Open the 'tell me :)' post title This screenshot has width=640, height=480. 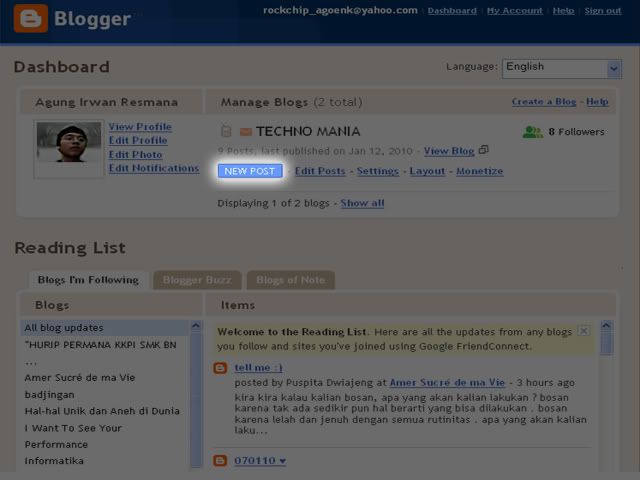click(258, 367)
